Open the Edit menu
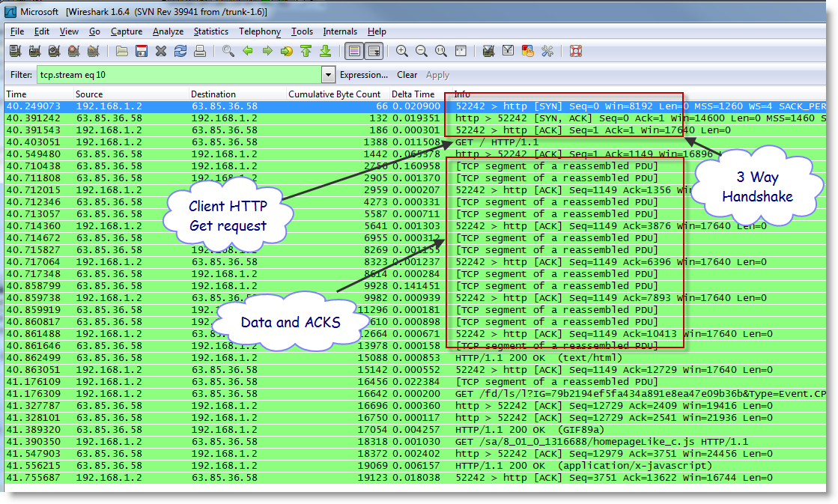This screenshot has height=504, width=838. pyautogui.click(x=42, y=31)
